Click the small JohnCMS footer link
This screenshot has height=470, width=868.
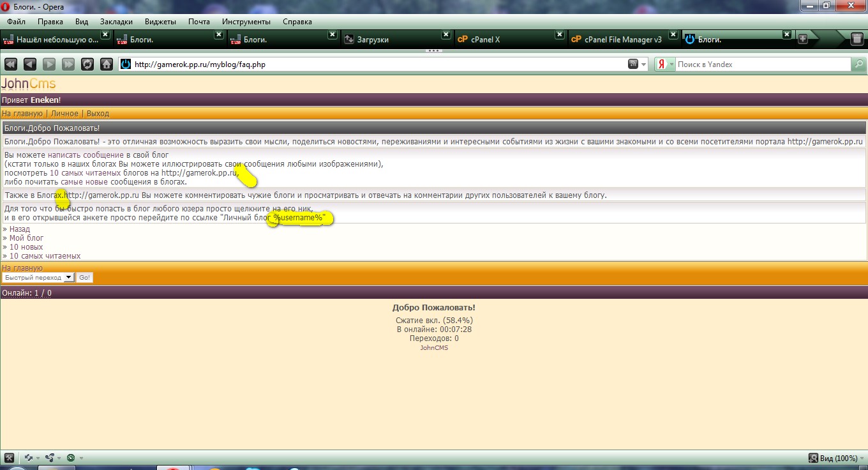pyautogui.click(x=434, y=348)
